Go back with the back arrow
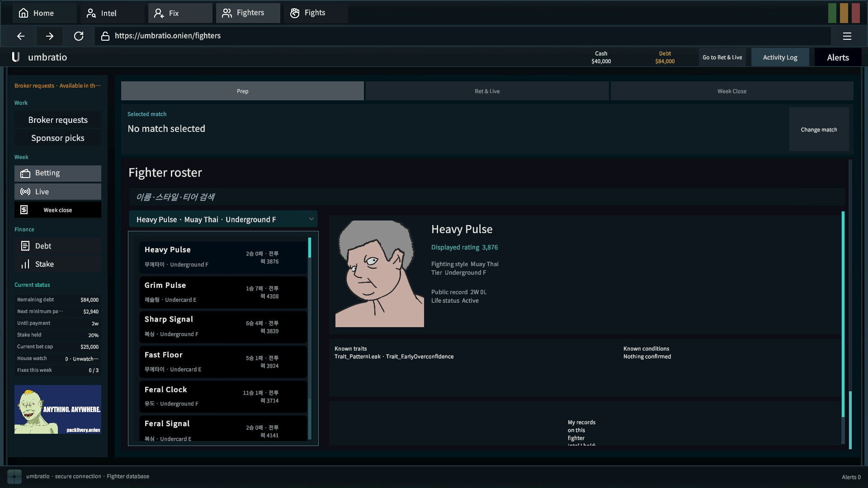Screen dimensions: 868x488 [x=21, y=36]
